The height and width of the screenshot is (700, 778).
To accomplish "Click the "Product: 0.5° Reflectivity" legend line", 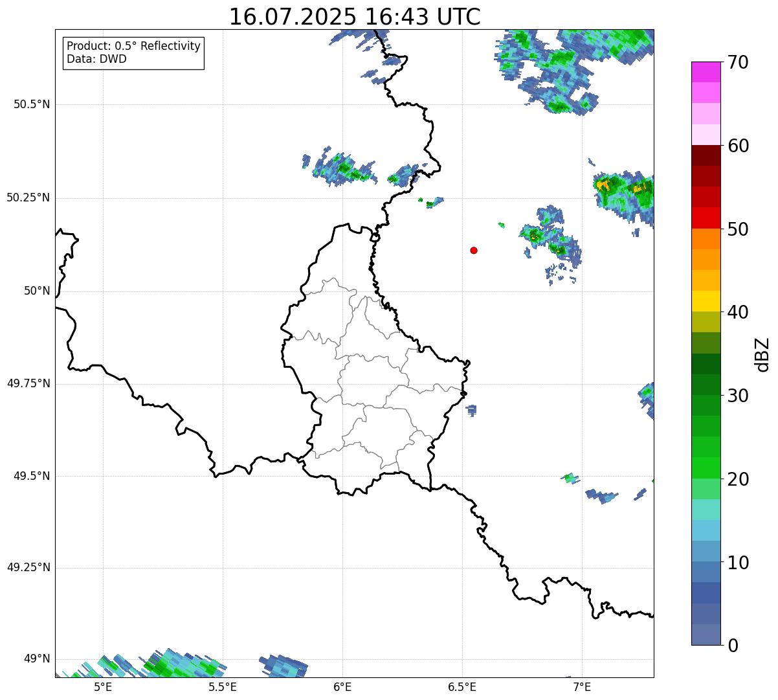I will (134, 47).
